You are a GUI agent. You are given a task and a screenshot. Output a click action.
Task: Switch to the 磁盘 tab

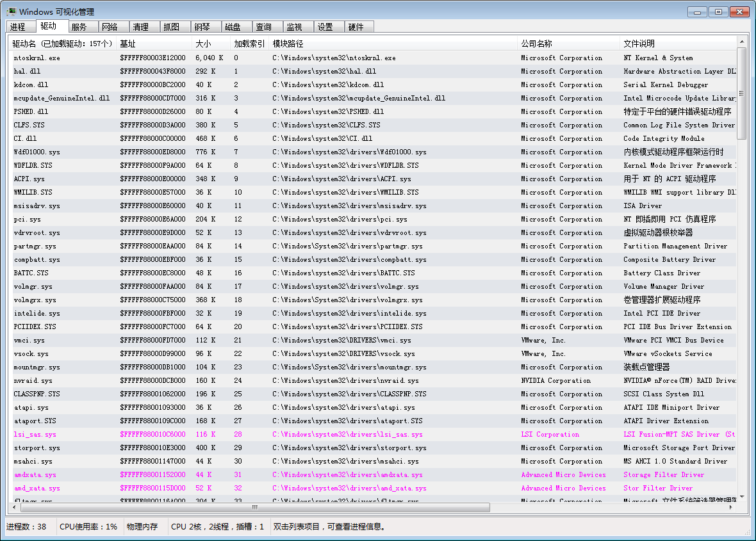(233, 27)
